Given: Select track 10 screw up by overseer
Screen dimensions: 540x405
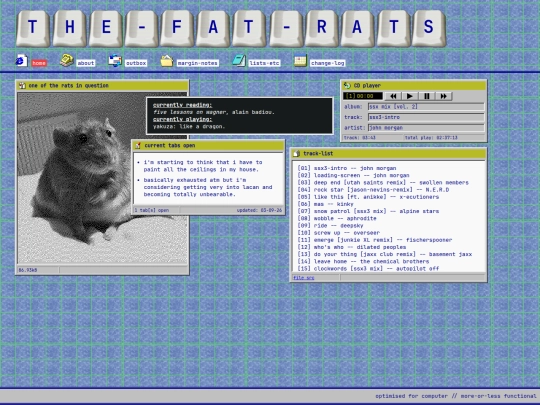Looking at the screenshot, I should (x=339, y=233).
